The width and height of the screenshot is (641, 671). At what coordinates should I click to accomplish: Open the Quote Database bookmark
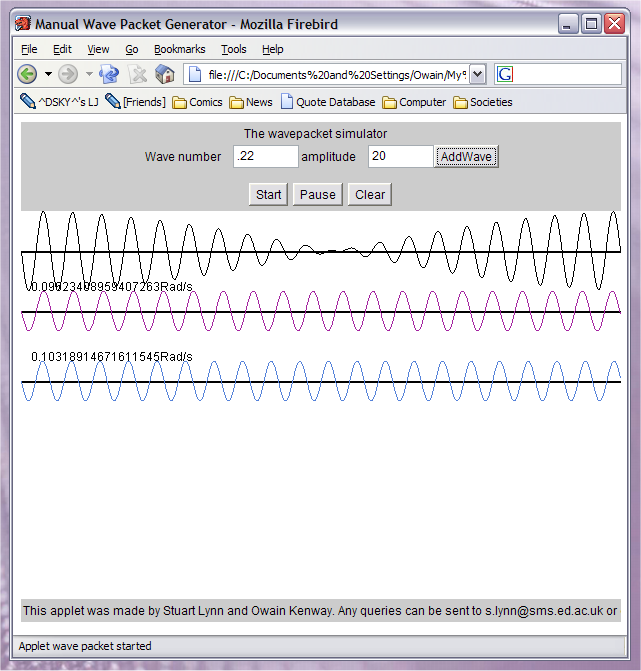(x=327, y=102)
